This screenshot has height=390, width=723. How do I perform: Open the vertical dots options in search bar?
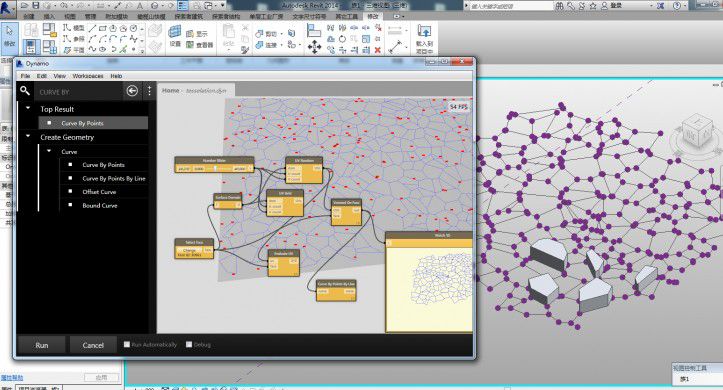[149, 91]
